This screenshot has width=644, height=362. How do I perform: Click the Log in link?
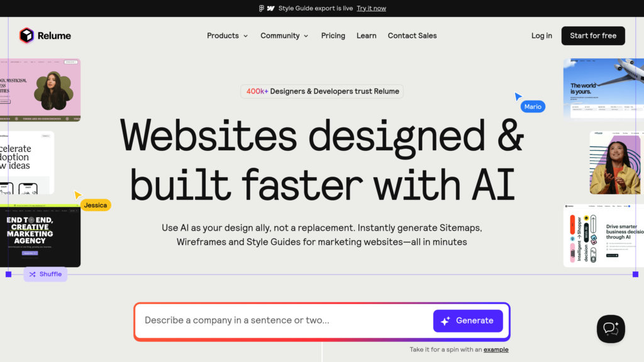pos(541,36)
